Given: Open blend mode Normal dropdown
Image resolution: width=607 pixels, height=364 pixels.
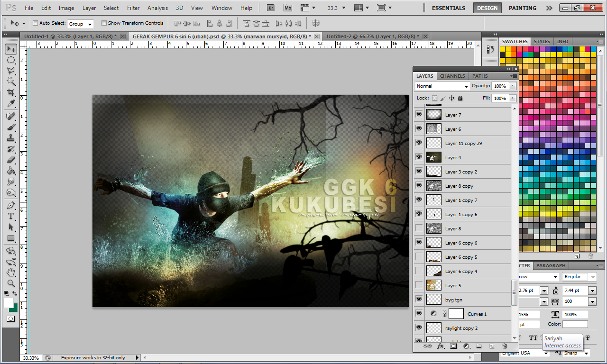Looking at the screenshot, I should click(442, 86).
